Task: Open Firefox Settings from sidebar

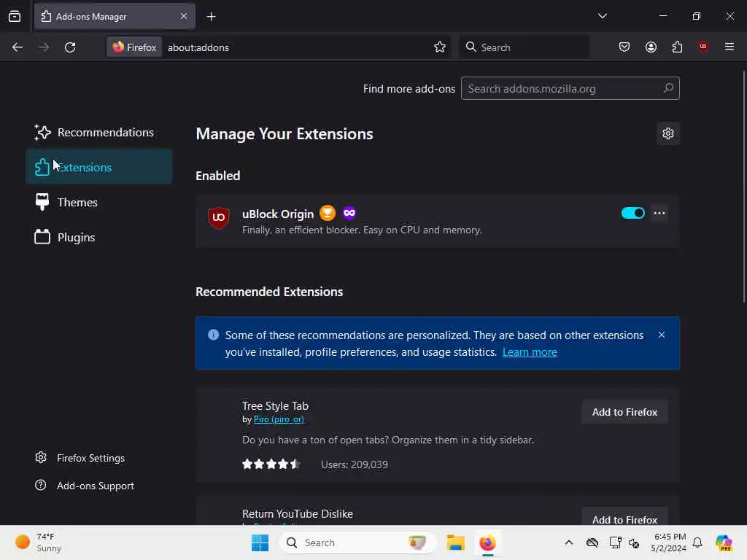Action: 80,458
